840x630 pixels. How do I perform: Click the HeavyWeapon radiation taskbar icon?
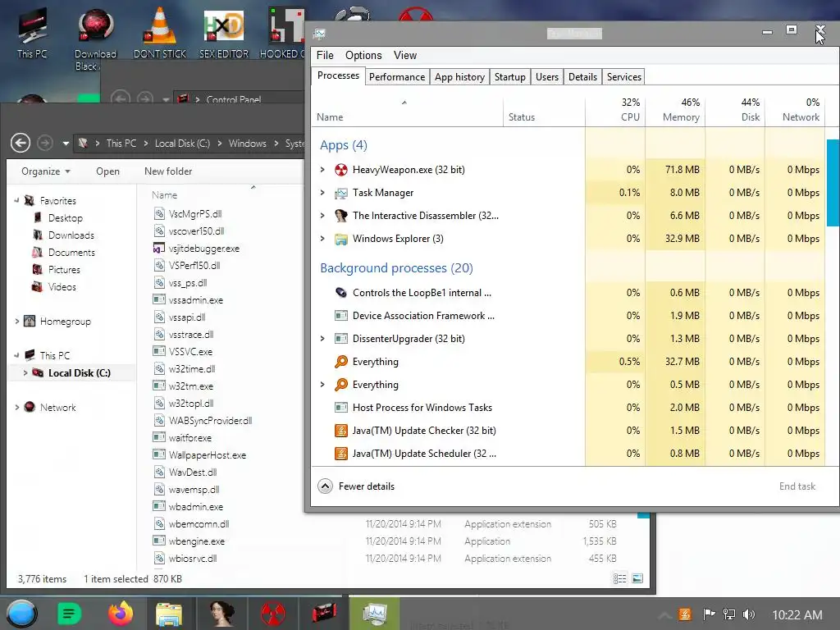(272, 614)
